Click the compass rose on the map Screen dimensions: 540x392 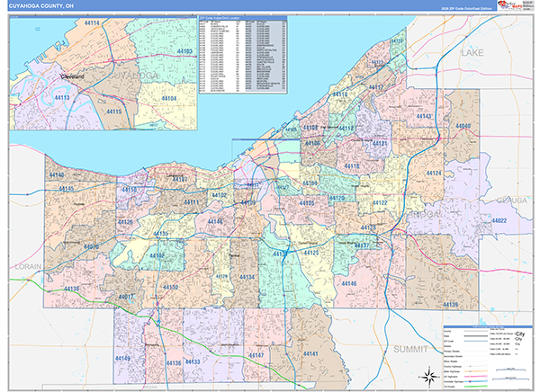coord(429,376)
